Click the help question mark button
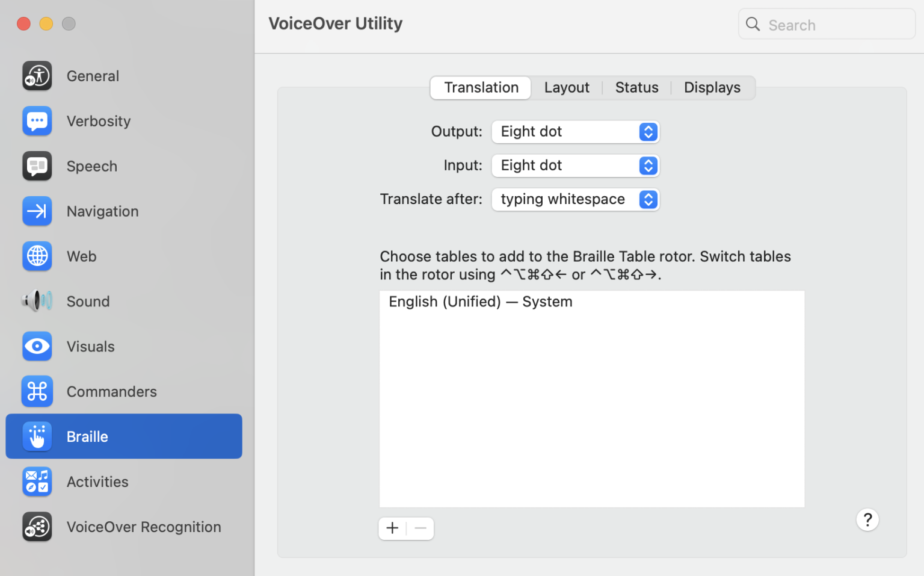 click(x=867, y=519)
